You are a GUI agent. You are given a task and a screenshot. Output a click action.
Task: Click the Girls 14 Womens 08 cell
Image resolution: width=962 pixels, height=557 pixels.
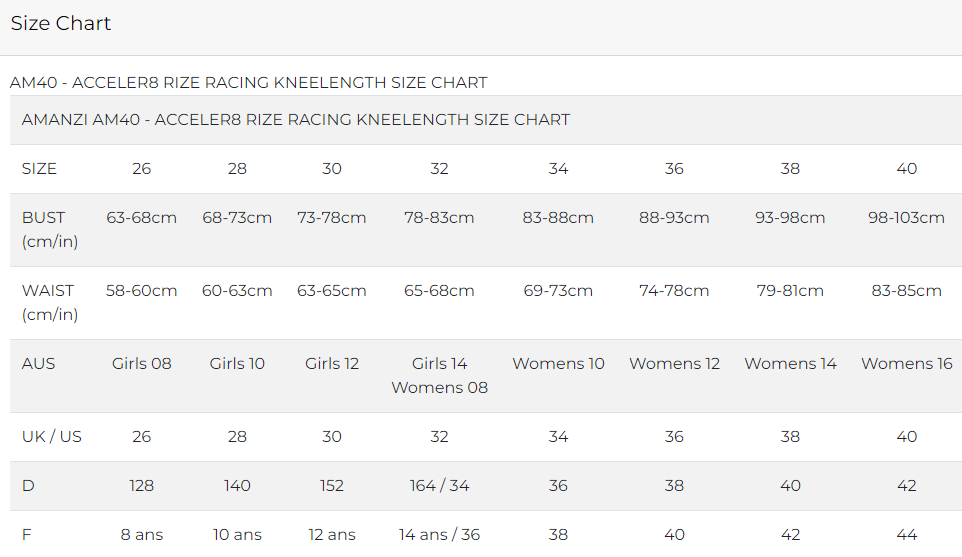[x=439, y=375]
